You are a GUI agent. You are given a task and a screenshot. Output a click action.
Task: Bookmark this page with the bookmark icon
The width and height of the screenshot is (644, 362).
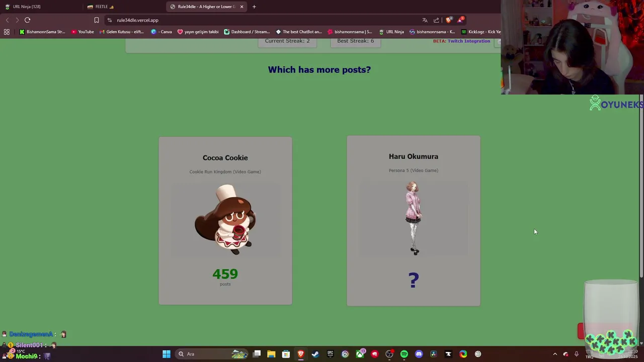tap(97, 20)
